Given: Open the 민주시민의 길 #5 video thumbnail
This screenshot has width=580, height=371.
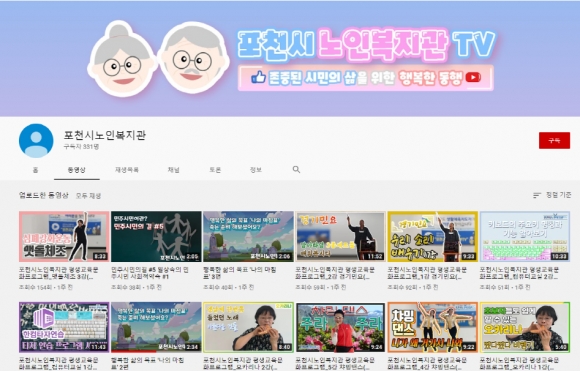Looking at the screenshot, I should click(x=156, y=237).
